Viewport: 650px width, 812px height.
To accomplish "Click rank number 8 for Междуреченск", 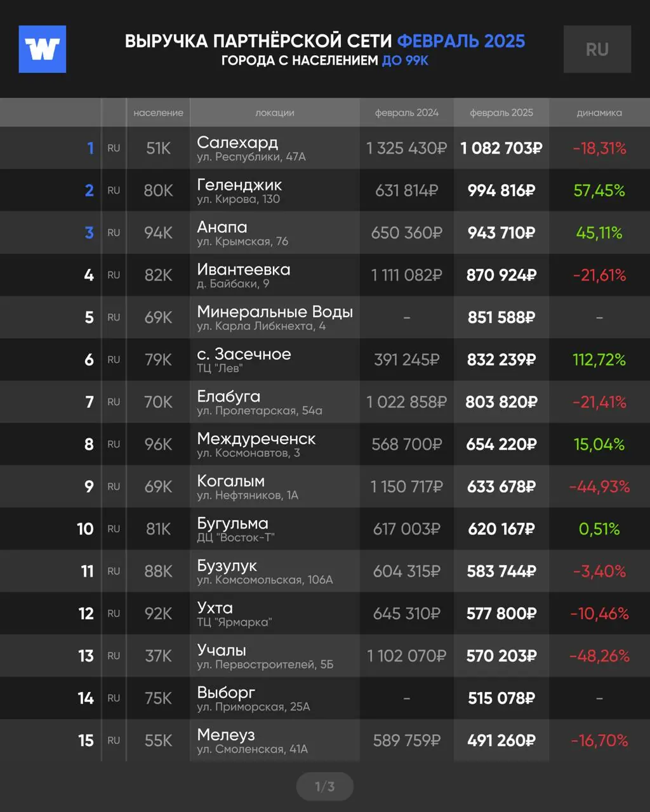I will pyautogui.click(x=89, y=444).
